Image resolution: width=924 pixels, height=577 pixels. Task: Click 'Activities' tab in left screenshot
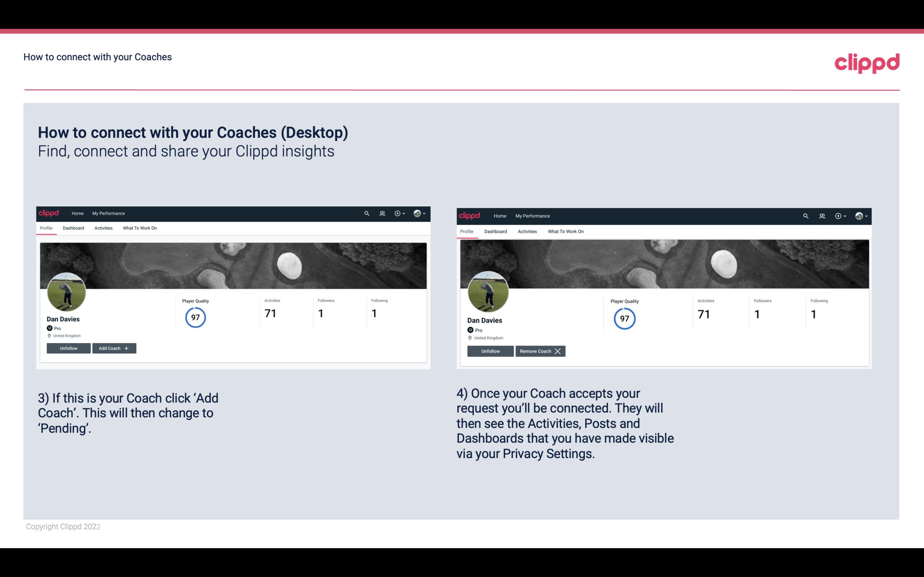103,228
